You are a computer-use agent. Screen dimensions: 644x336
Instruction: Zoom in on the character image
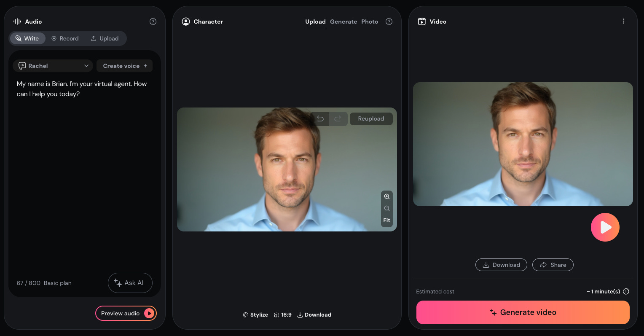tap(387, 196)
